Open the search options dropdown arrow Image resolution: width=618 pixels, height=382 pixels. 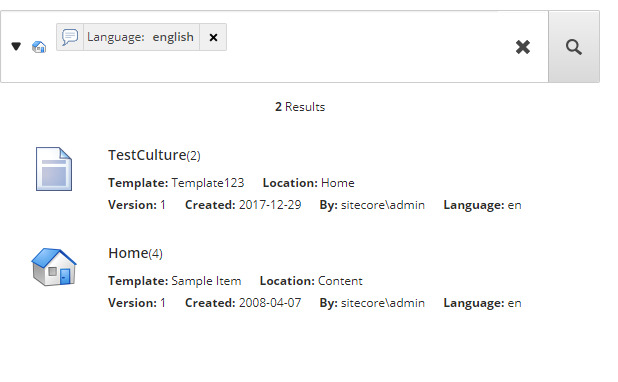point(16,47)
